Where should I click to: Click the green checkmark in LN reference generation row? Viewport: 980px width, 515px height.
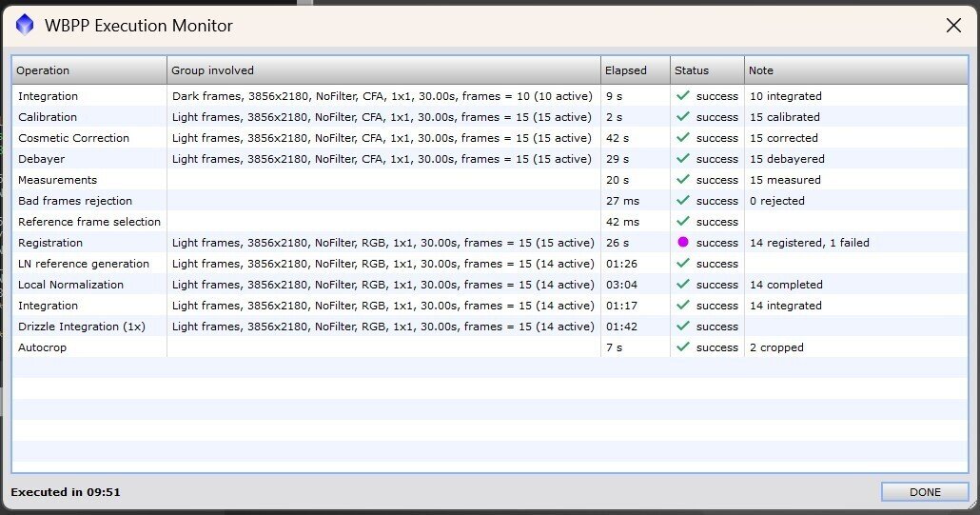click(683, 263)
